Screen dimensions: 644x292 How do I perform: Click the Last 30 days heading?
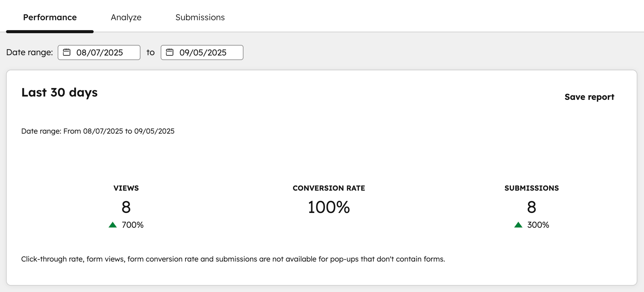[59, 93]
